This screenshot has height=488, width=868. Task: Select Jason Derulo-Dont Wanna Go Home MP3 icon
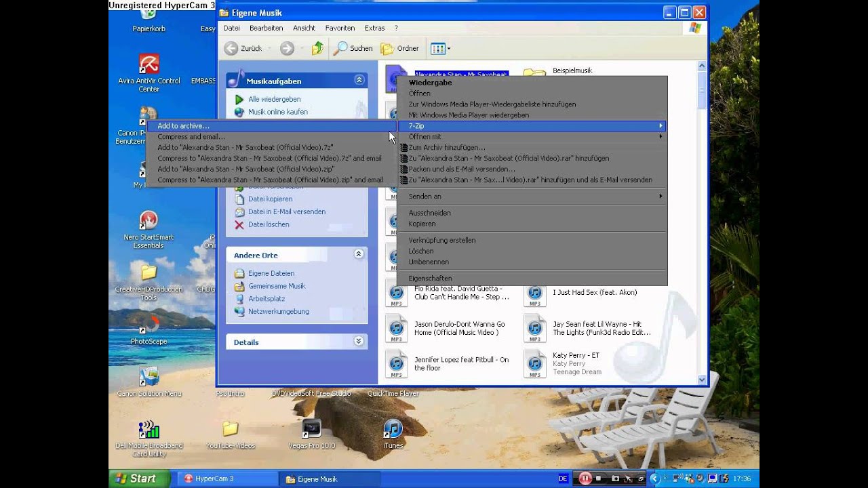click(x=397, y=329)
